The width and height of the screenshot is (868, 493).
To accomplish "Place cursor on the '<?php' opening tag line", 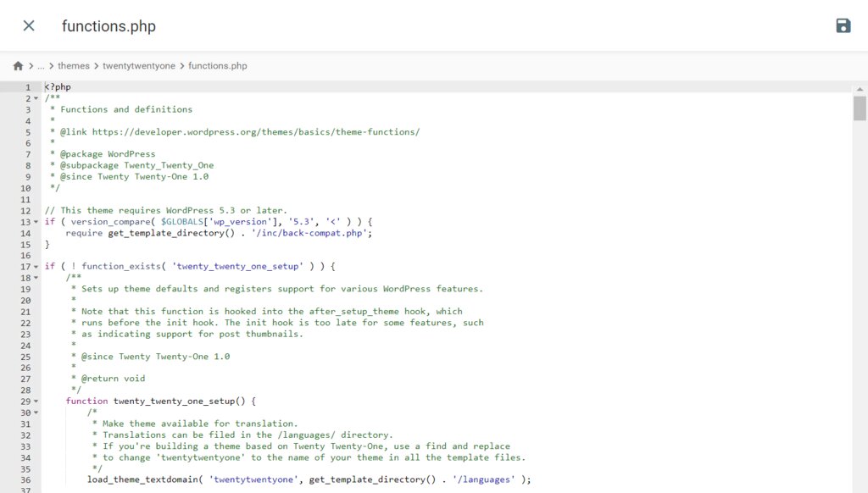I will pos(58,87).
